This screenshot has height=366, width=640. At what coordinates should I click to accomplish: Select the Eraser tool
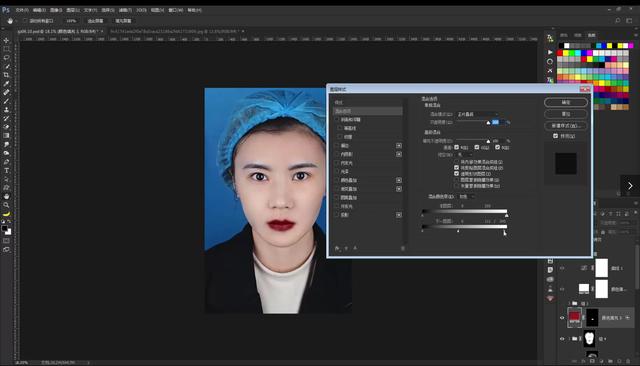tap(6, 127)
